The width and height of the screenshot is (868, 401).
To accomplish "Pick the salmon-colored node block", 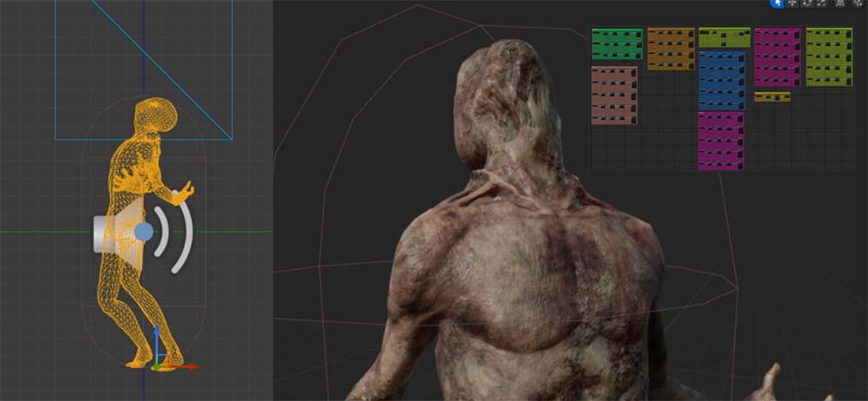I will coord(615,95).
